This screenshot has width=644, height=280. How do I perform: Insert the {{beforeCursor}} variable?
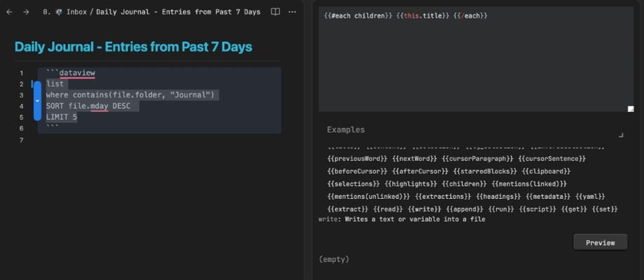click(x=357, y=171)
